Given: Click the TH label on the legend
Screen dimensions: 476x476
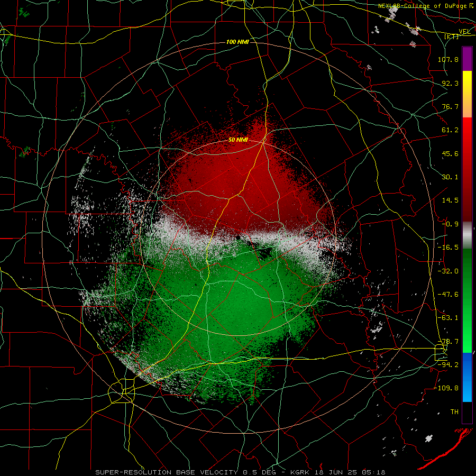Looking at the screenshot, I should (454, 411).
